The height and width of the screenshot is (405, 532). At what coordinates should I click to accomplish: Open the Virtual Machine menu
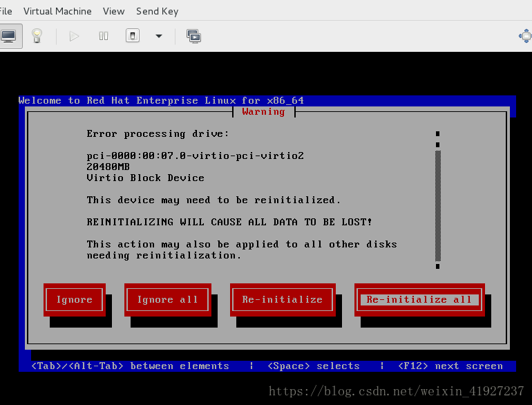click(57, 11)
